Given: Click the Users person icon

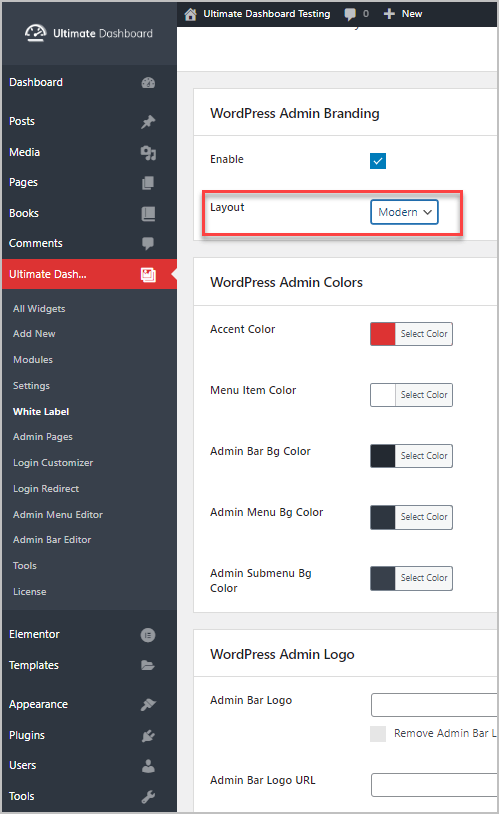Looking at the screenshot, I should click(148, 766).
